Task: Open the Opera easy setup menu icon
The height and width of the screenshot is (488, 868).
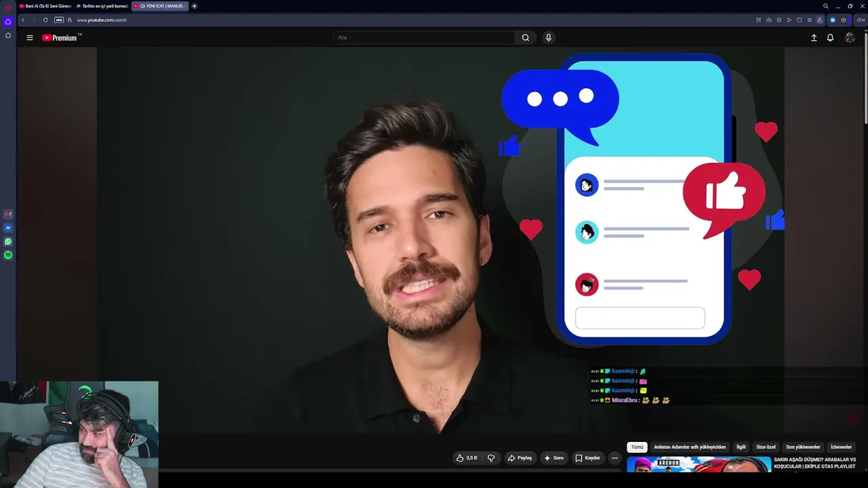Action: pyautogui.click(x=809, y=20)
